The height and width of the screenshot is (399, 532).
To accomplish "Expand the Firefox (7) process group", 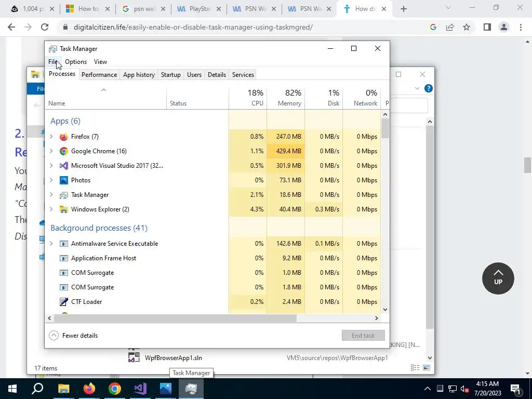I will pyautogui.click(x=51, y=137).
